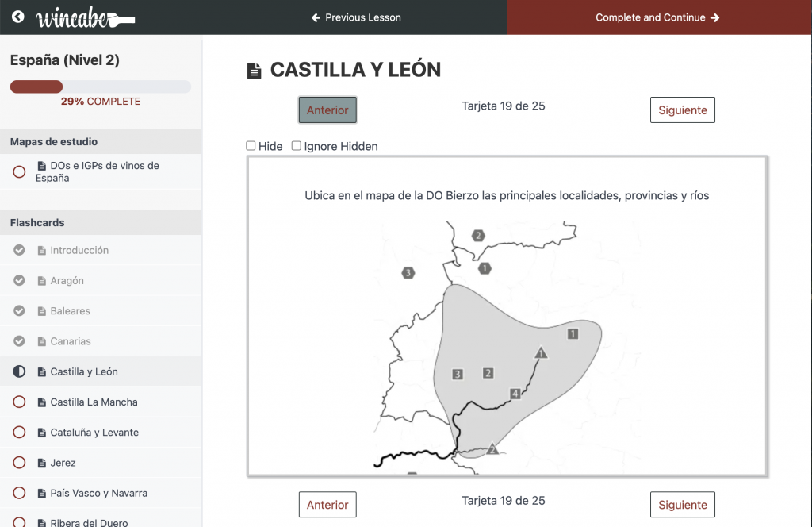The width and height of the screenshot is (812, 527).
Task: Click the Wineabe logo
Action: (86, 17)
